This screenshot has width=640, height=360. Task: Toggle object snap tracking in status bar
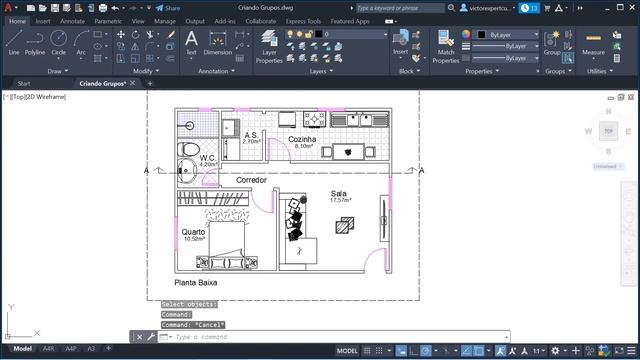(x=467, y=351)
